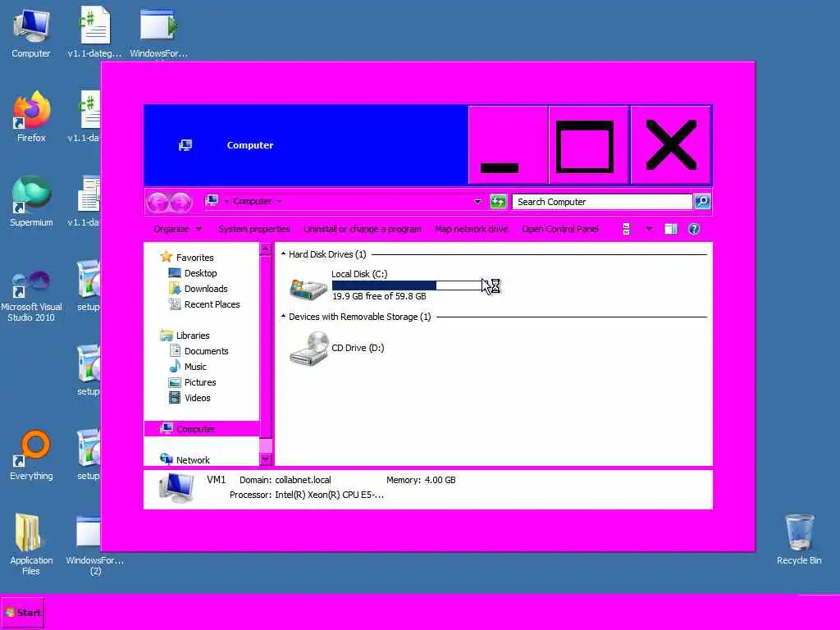Screen dimensions: 840x630
Task: Click the arrow before Computer in breadcrumb
Action: [226, 202]
